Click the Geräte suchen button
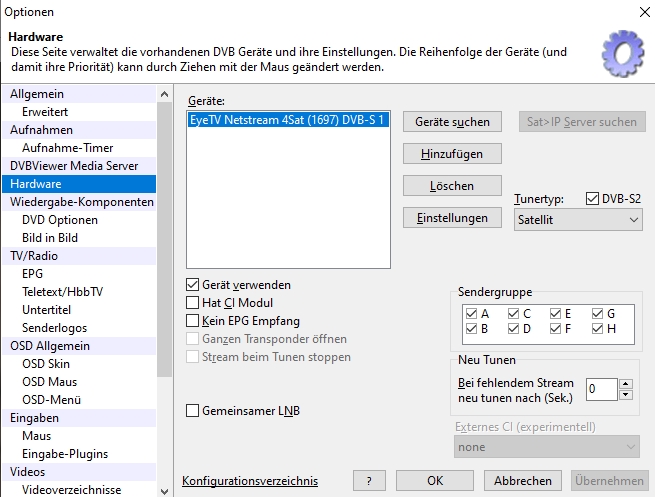This screenshot has width=655, height=497. (x=451, y=122)
